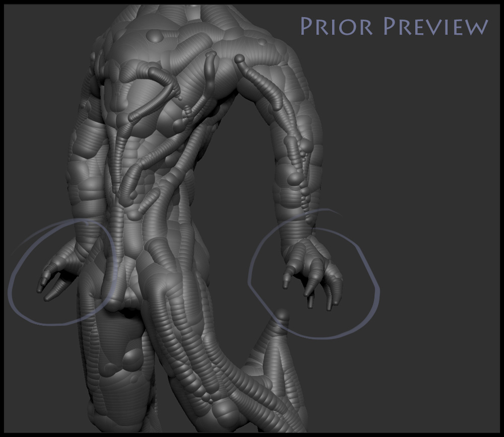
Task: Click the dark background beside the model
Action: click(428, 201)
